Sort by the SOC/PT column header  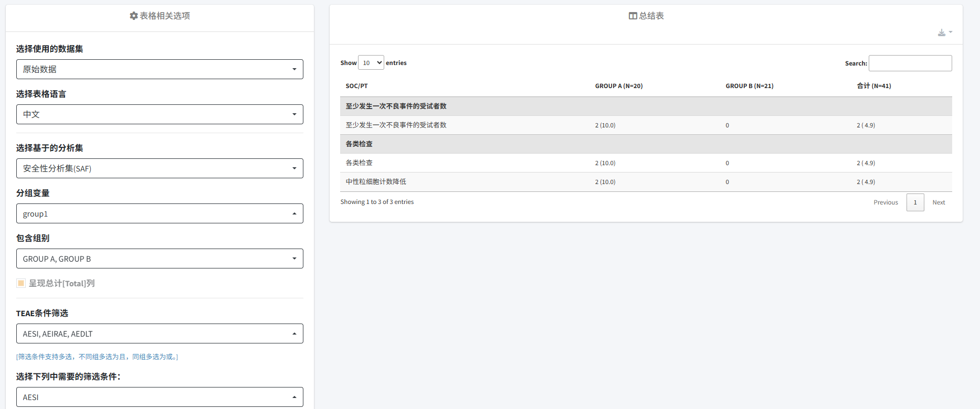[x=357, y=86]
